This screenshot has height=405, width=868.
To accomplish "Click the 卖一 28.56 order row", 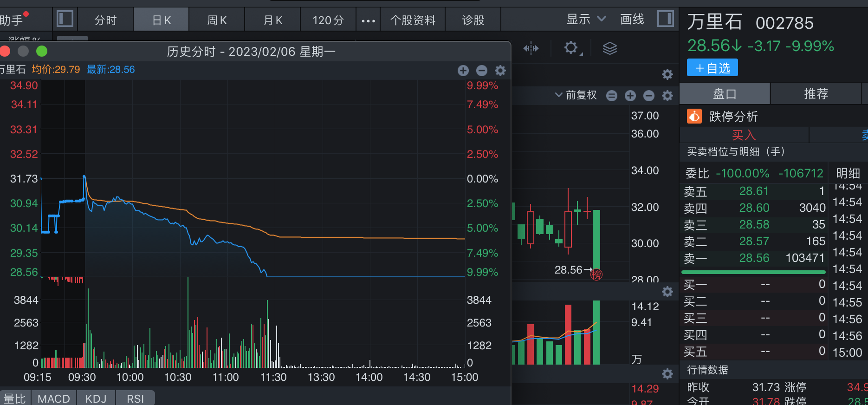I will tap(754, 258).
